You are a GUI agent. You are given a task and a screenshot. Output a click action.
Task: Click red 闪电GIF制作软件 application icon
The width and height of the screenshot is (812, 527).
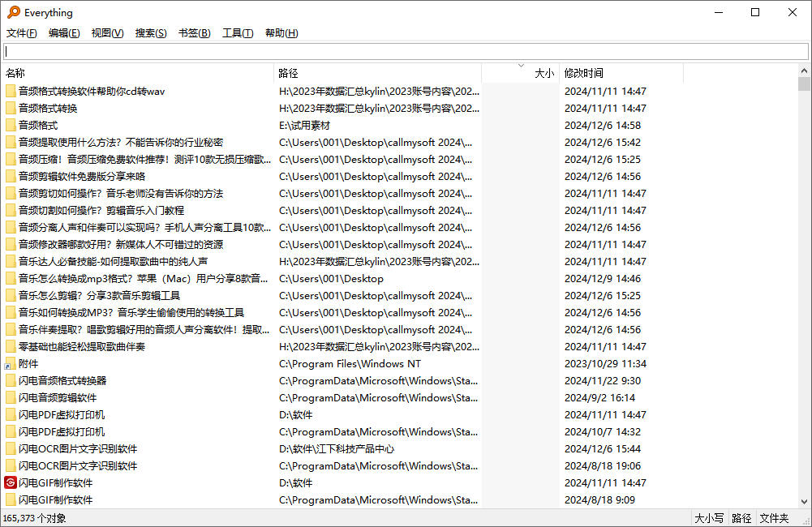tap(11, 483)
